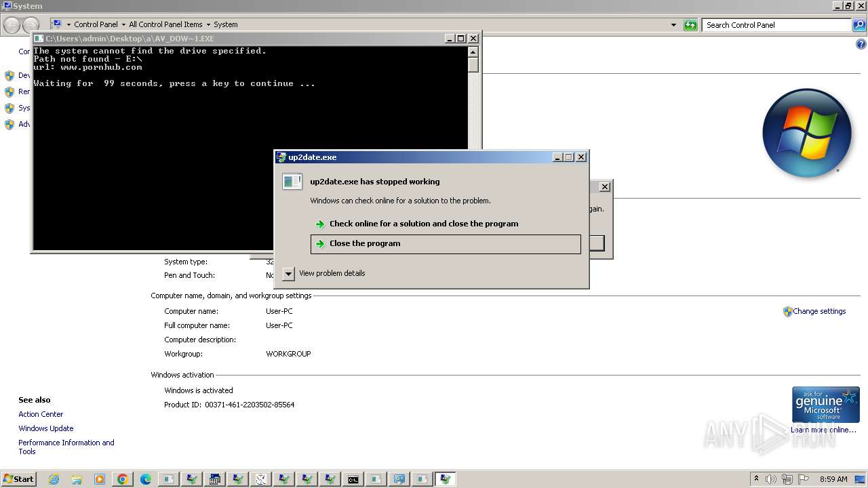Click the console scrollbar up arrow
This screenshot has height=488, width=868.
473,52
